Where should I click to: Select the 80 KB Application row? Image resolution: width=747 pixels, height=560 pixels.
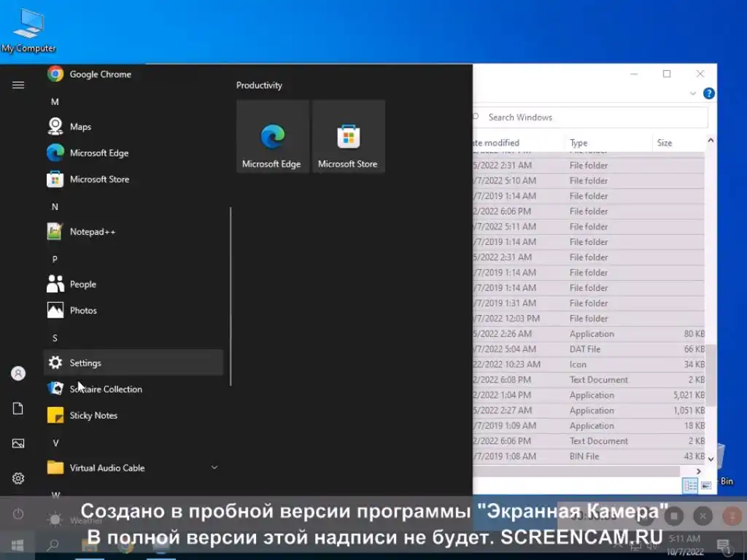pos(589,334)
